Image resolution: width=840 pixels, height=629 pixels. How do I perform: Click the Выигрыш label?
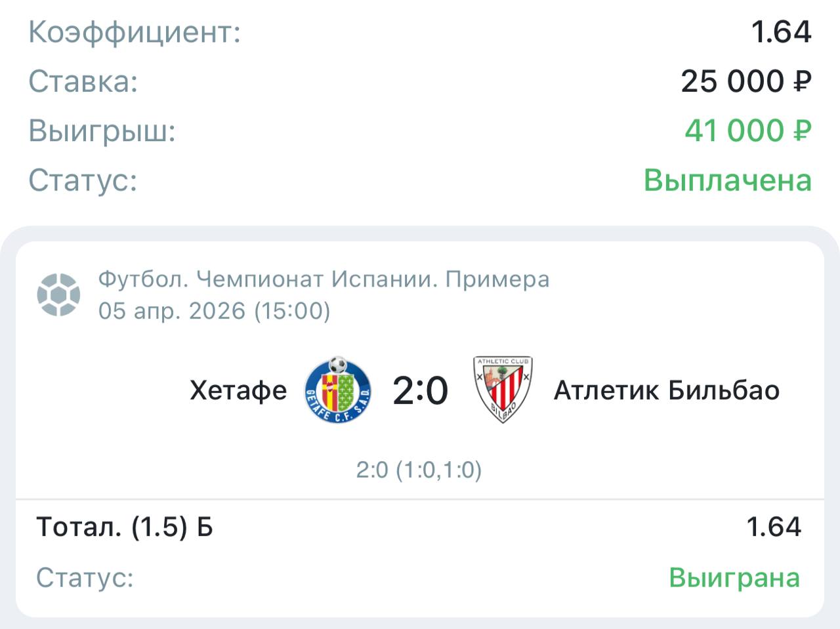tap(102, 131)
